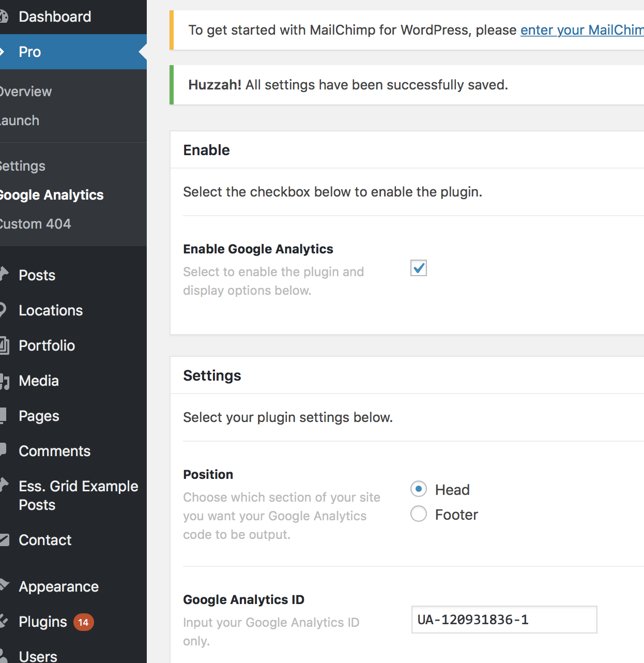Image resolution: width=644 pixels, height=663 pixels.
Task: Open the Custom 404 submenu item
Action: (x=35, y=224)
